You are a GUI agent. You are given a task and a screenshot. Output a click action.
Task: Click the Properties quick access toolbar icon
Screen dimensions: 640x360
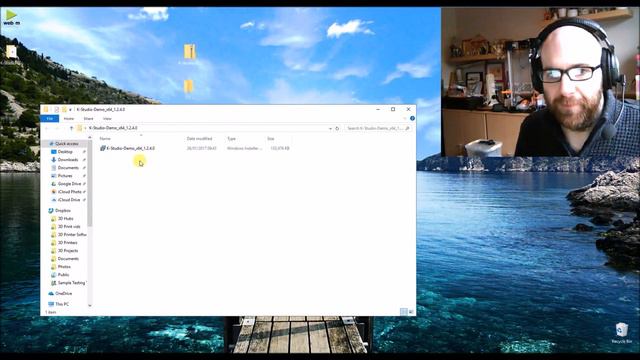point(57,109)
